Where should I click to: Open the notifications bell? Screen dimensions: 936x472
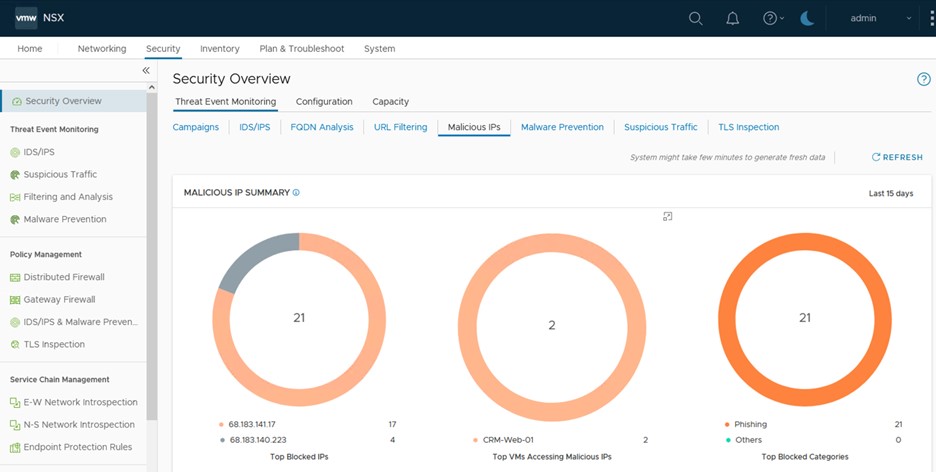click(x=733, y=18)
